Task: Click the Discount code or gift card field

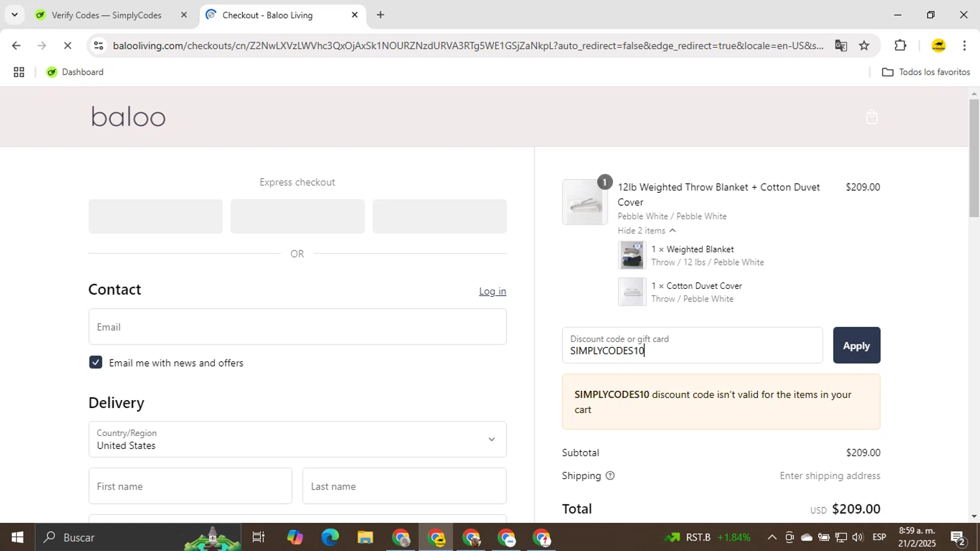Action: pyautogui.click(x=692, y=345)
